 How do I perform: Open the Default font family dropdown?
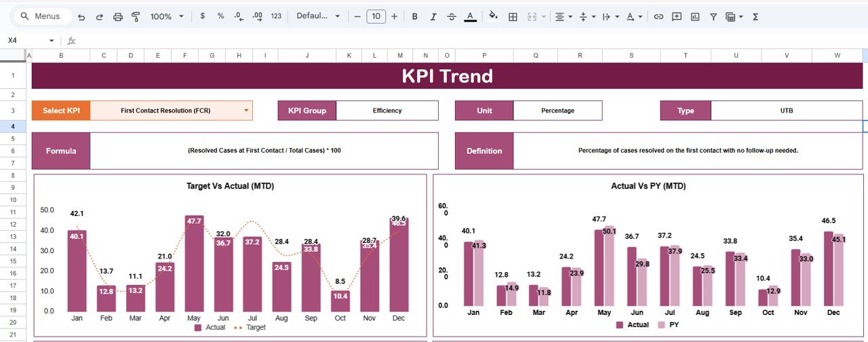[x=318, y=16]
